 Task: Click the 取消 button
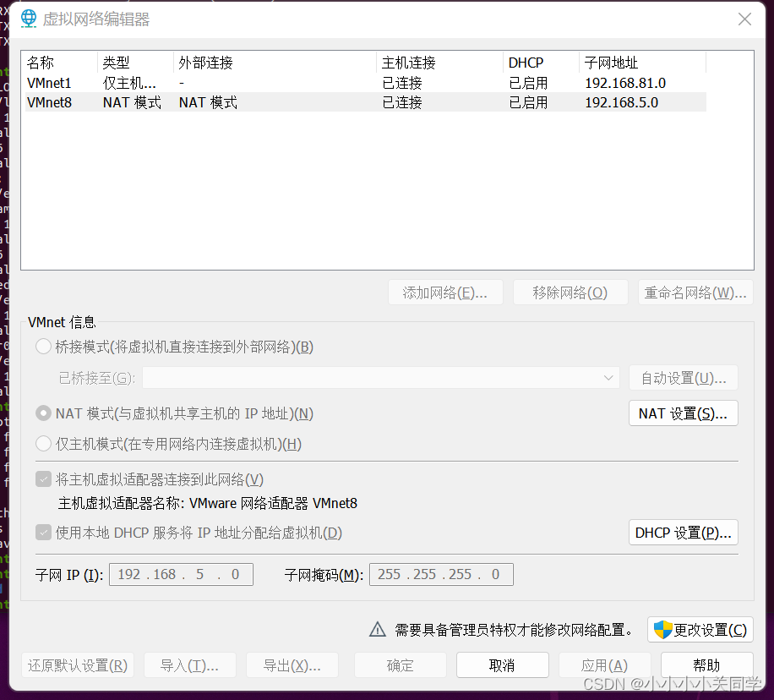click(503, 665)
